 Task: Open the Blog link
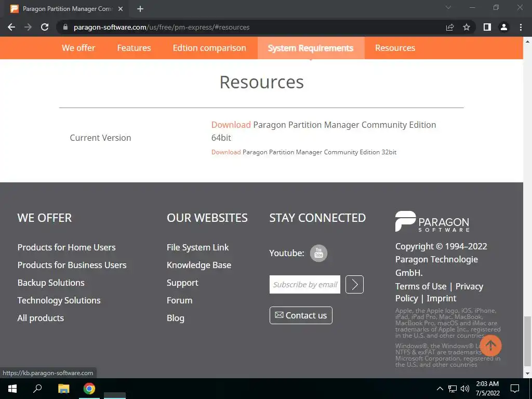[176, 318]
